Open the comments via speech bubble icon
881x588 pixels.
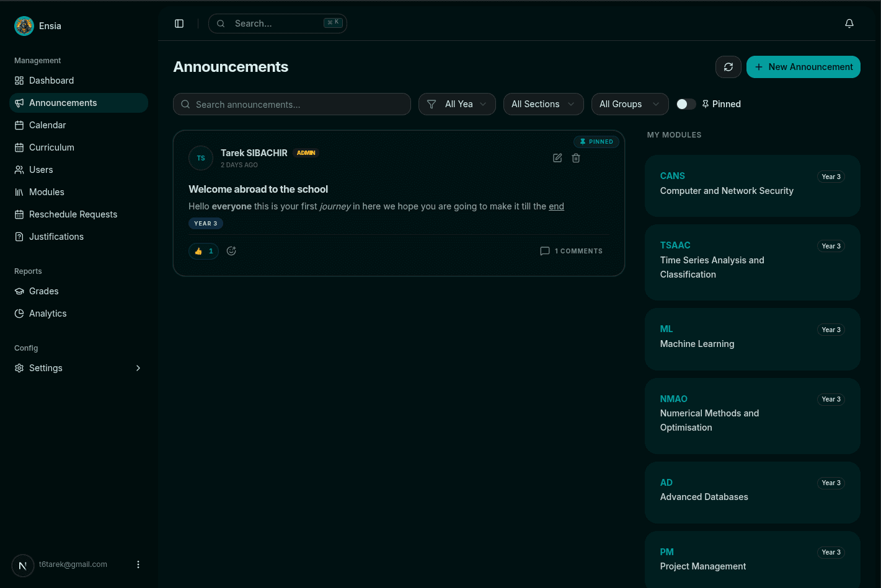(545, 251)
